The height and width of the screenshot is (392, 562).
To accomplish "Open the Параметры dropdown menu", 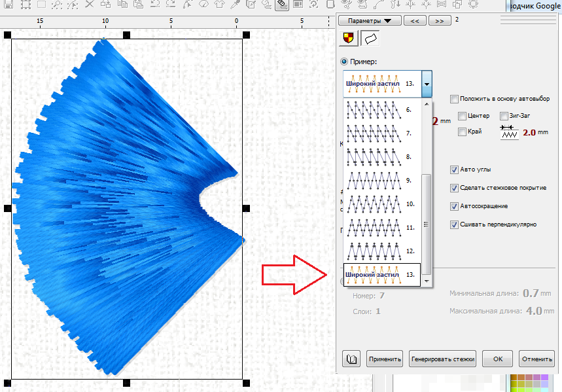I will (x=369, y=20).
